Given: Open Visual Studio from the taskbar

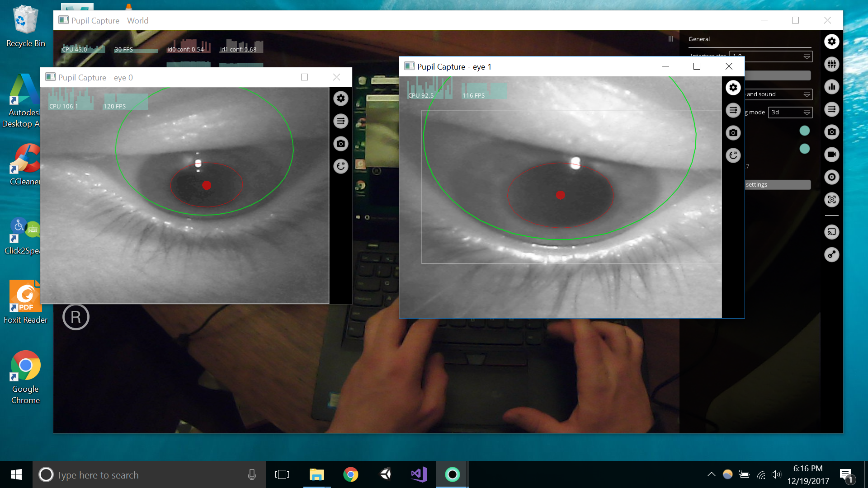Looking at the screenshot, I should [x=419, y=474].
